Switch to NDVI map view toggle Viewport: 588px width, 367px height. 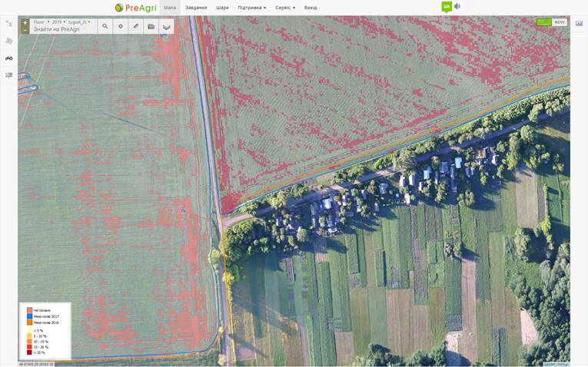tap(560, 22)
